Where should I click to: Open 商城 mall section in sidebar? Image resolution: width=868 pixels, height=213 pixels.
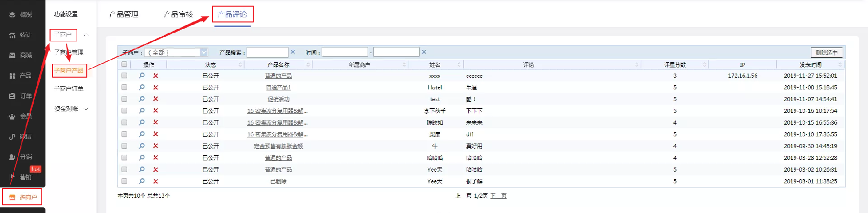(21, 55)
